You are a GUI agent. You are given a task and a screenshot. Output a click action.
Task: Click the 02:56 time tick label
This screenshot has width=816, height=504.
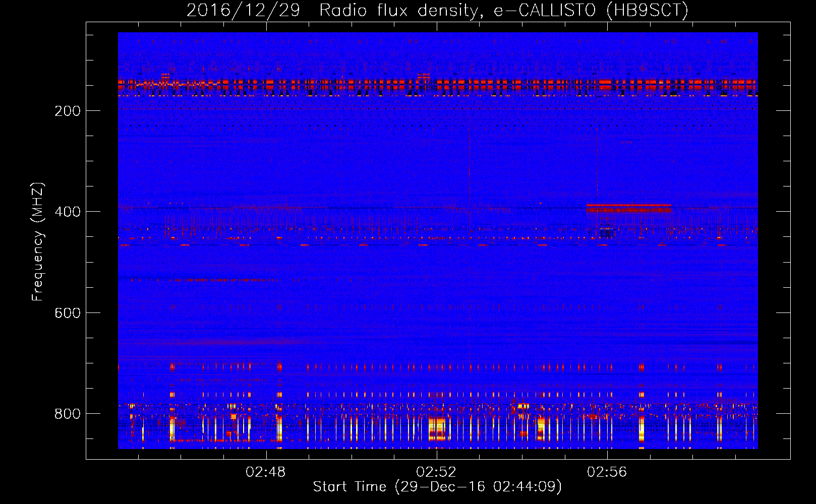click(x=607, y=472)
